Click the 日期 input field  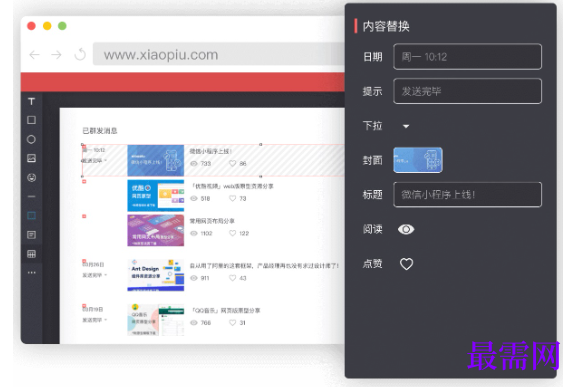467,56
